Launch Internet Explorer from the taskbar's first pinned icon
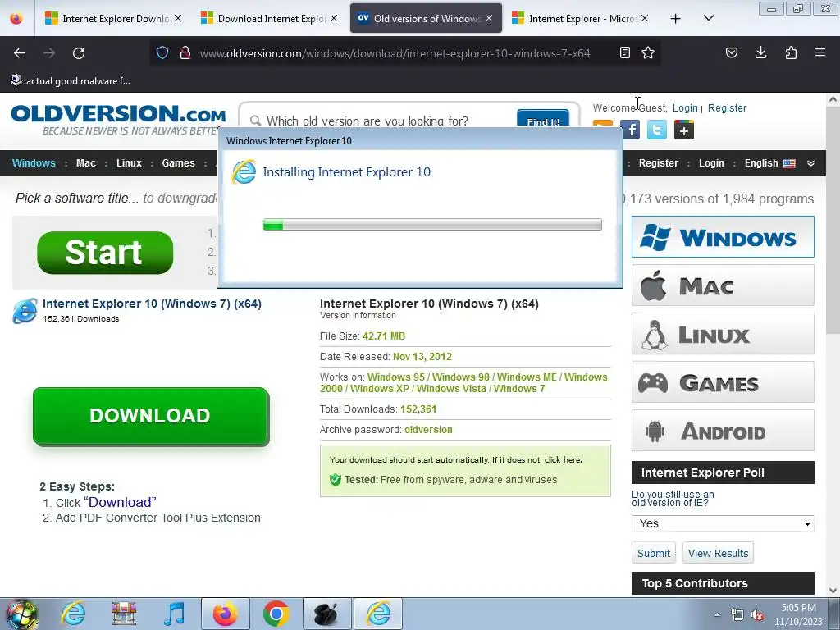Viewport: 840px width, 630px height. pyautogui.click(x=73, y=614)
